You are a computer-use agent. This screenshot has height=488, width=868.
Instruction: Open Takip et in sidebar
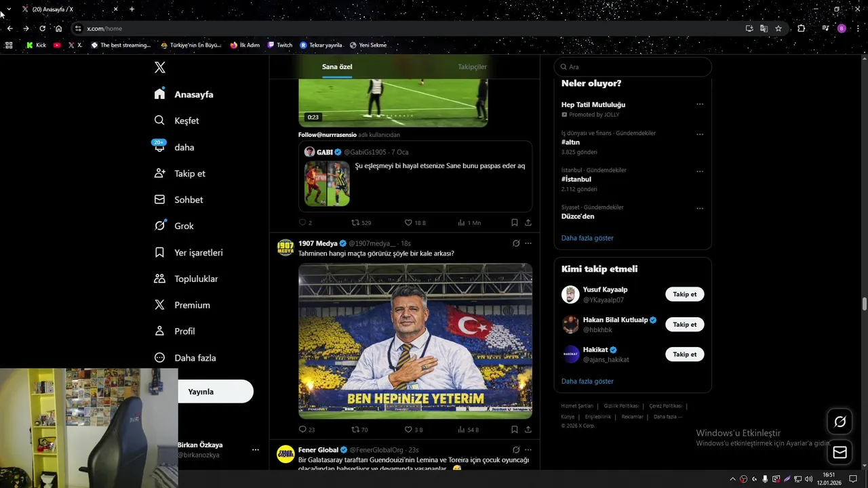point(180,174)
